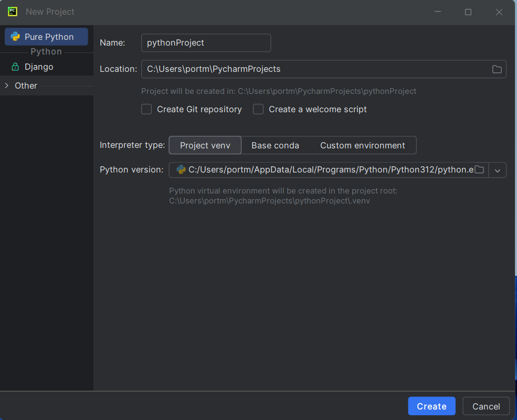Close the New Project dialog

499,12
